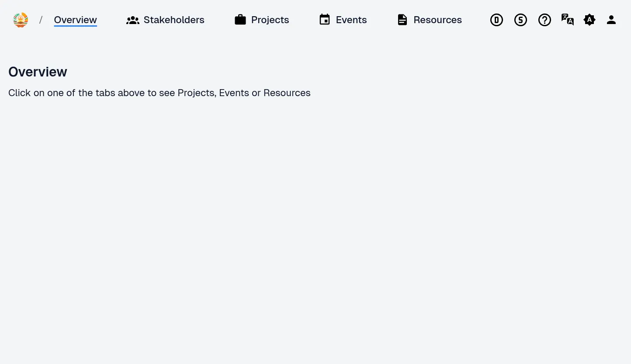The width and height of the screenshot is (631, 364).
Task: Switch to the Stakeholders tab label
Action: [174, 20]
